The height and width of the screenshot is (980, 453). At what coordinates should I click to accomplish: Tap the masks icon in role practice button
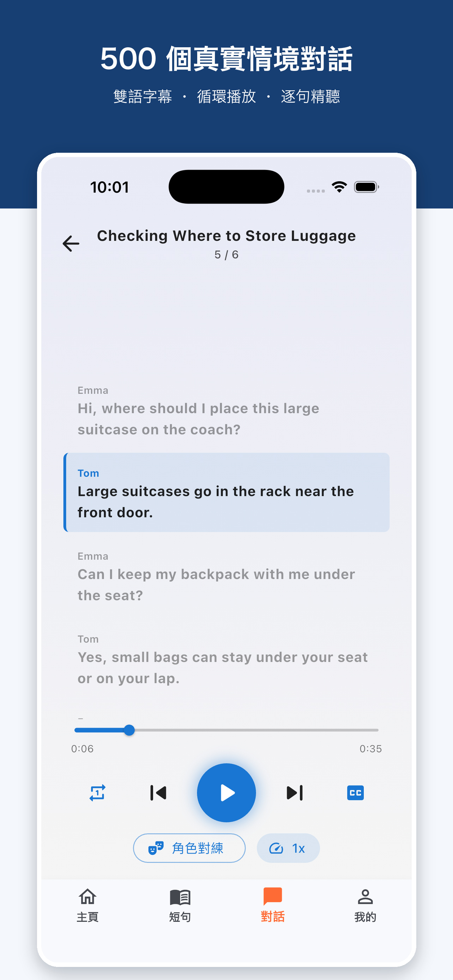pyautogui.click(x=156, y=848)
